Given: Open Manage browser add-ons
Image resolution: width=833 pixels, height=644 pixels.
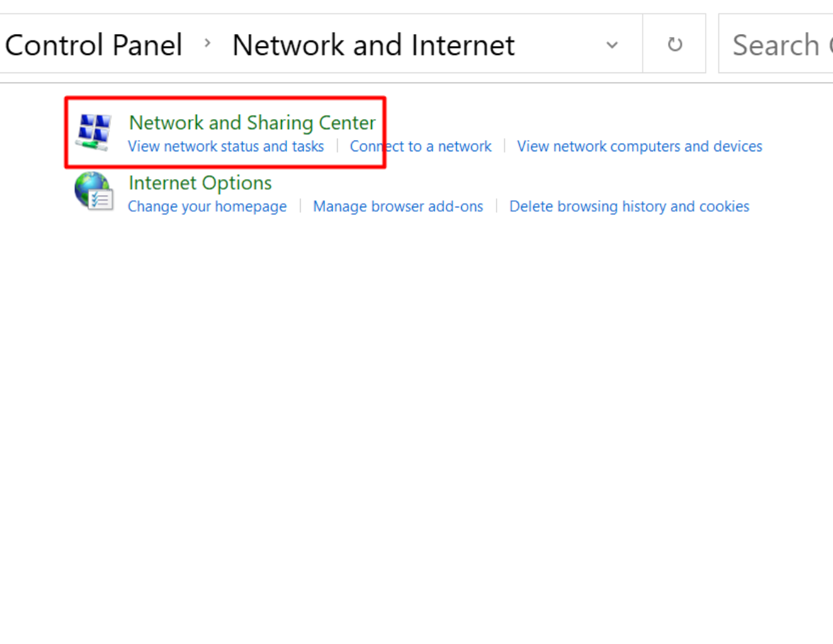Looking at the screenshot, I should pyautogui.click(x=398, y=207).
